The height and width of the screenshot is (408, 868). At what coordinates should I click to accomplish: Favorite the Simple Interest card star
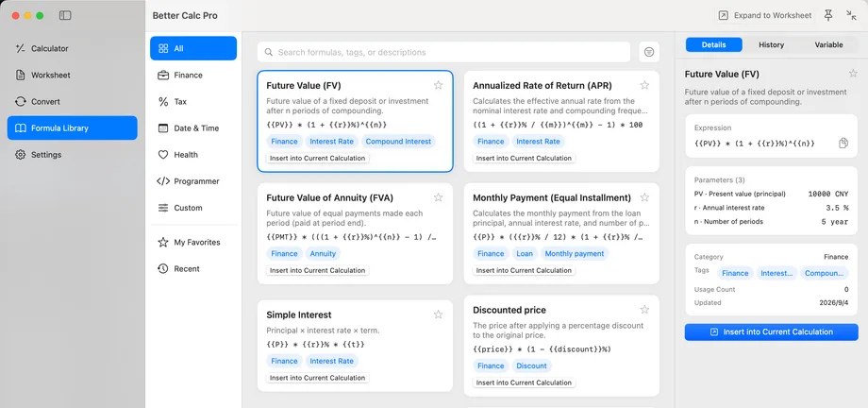(439, 314)
